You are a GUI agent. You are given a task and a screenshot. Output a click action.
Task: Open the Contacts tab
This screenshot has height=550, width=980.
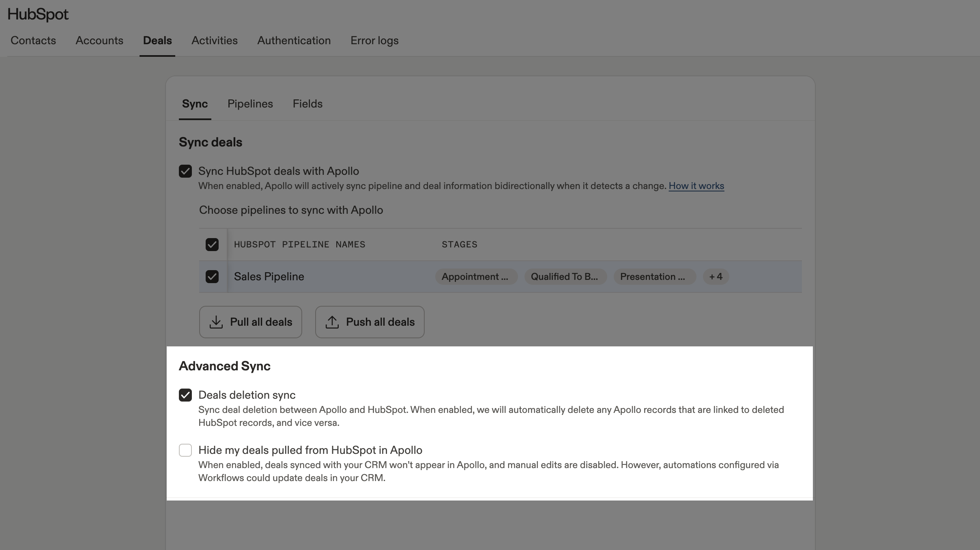click(33, 41)
